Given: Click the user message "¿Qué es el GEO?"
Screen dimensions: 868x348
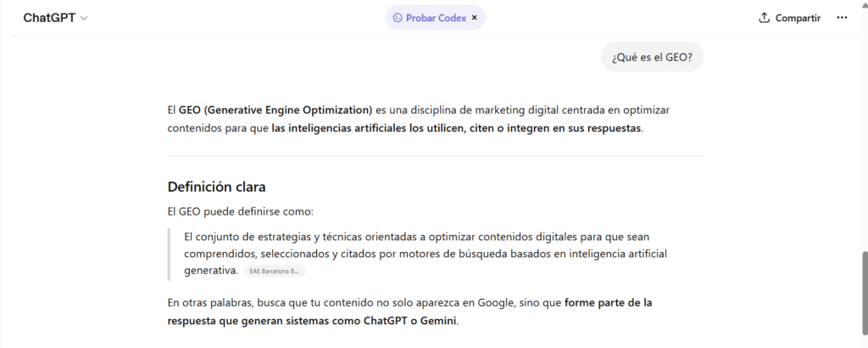Looking at the screenshot, I should (652, 57).
